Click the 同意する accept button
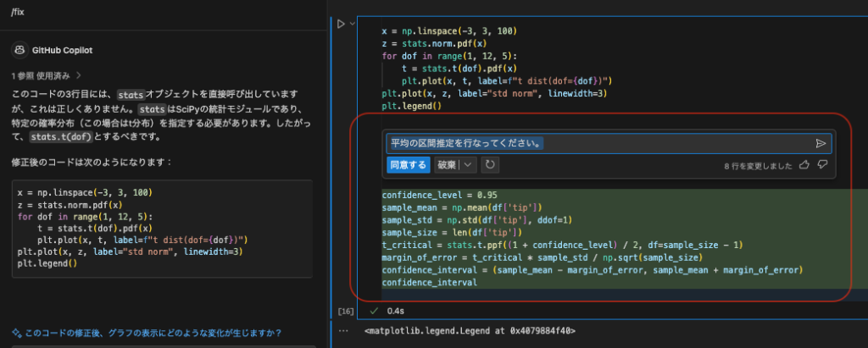Viewport: 868px width, 348px height. pos(408,164)
